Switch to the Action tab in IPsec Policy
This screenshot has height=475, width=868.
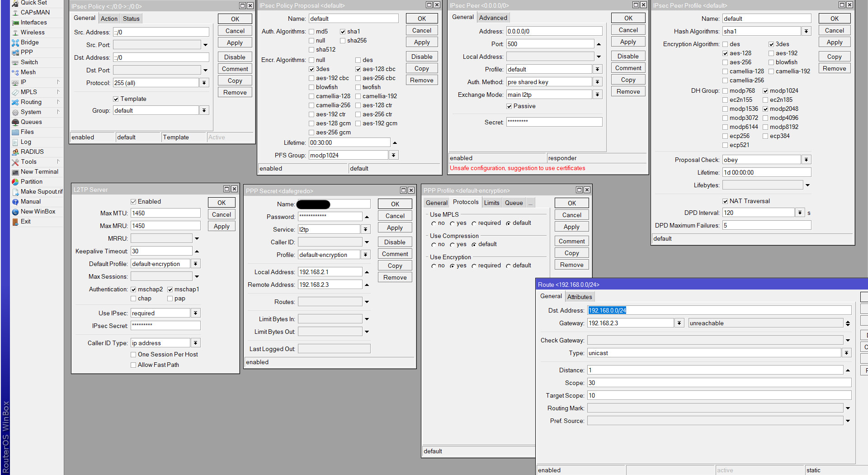coord(109,19)
